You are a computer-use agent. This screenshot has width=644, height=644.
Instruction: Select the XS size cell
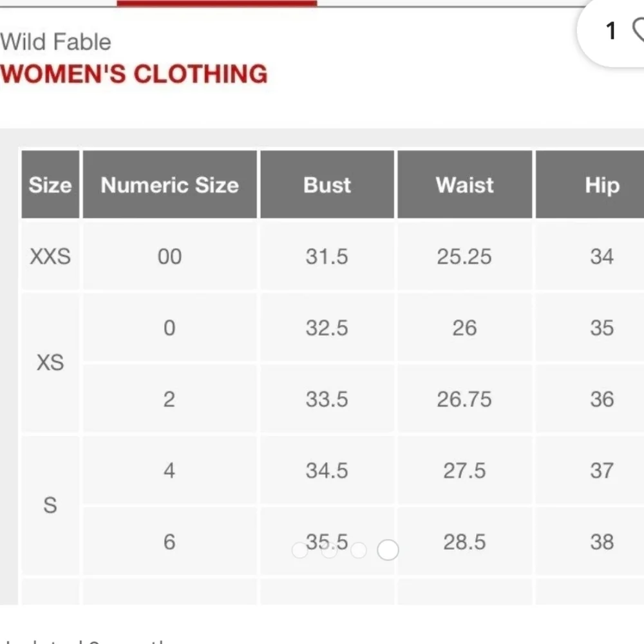pyautogui.click(x=50, y=363)
